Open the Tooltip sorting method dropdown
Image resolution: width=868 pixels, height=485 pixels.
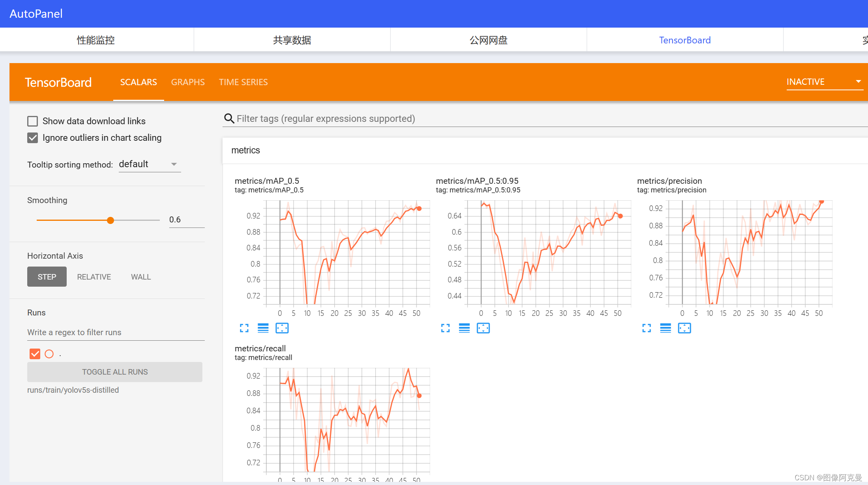pos(150,164)
